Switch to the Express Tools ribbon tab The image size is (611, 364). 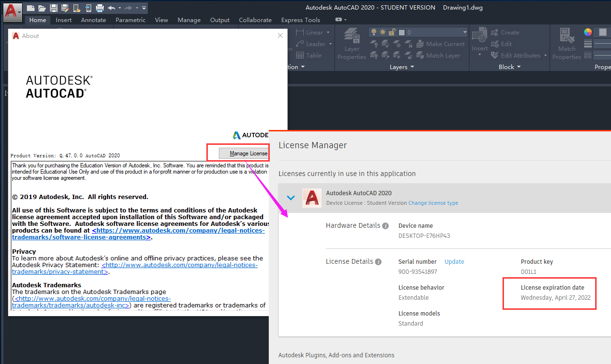click(300, 20)
